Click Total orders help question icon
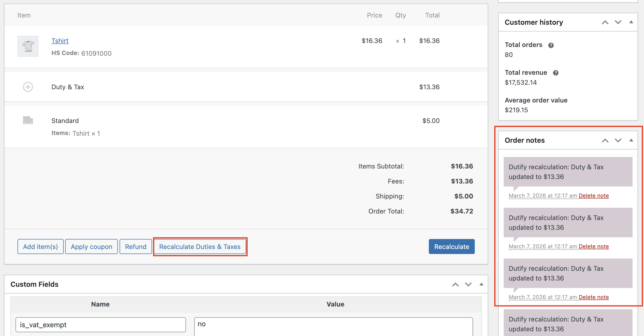 pos(551,45)
